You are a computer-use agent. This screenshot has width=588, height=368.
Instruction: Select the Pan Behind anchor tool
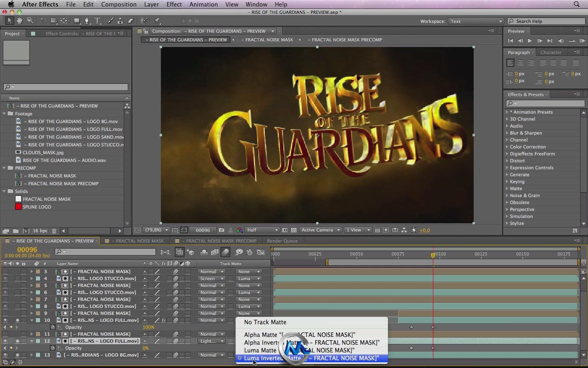[64, 20]
